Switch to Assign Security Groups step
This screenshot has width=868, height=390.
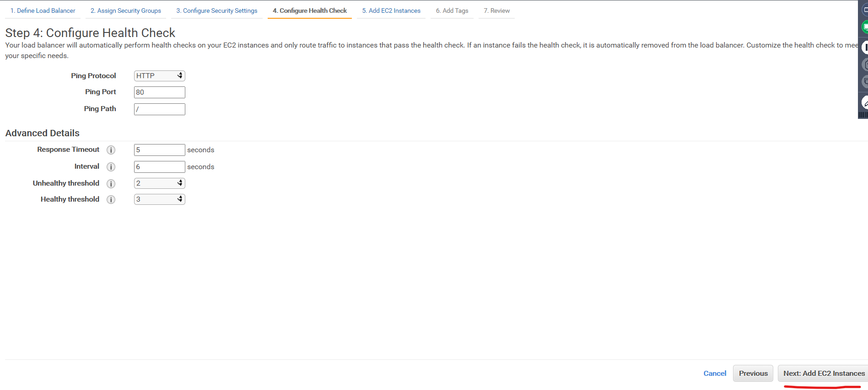coord(126,11)
